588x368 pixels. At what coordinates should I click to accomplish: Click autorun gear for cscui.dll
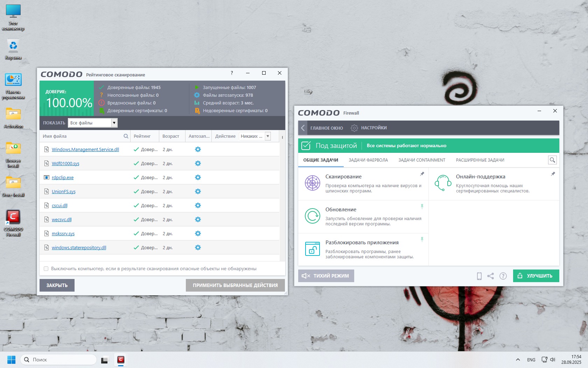pyautogui.click(x=198, y=205)
